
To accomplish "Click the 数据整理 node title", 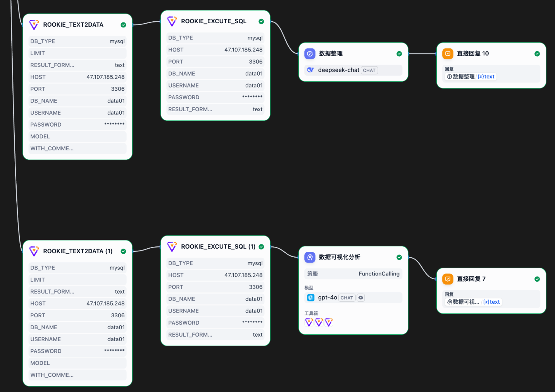I will pyautogui.click(x=331, y=54).
